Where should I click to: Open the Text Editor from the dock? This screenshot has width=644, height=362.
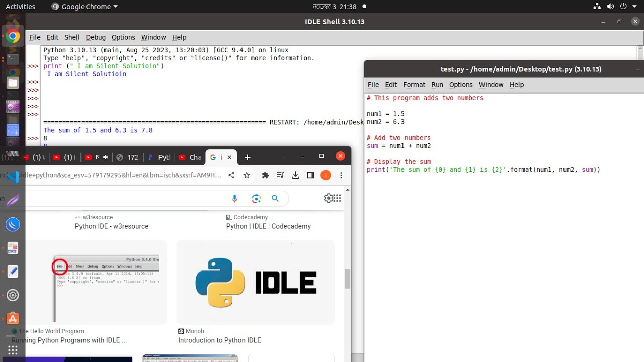coord(13,271)
